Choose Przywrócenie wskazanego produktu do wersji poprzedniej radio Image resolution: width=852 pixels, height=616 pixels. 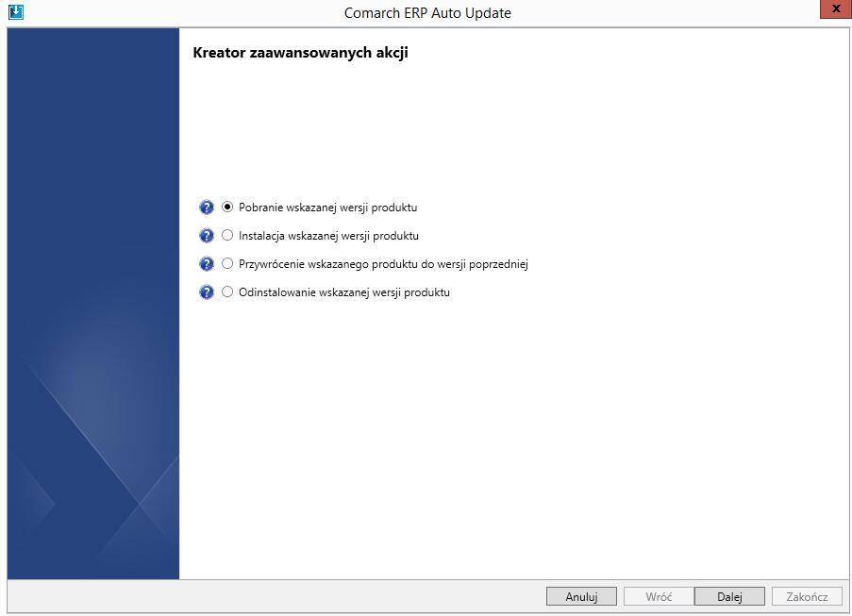tap(227, 263)
